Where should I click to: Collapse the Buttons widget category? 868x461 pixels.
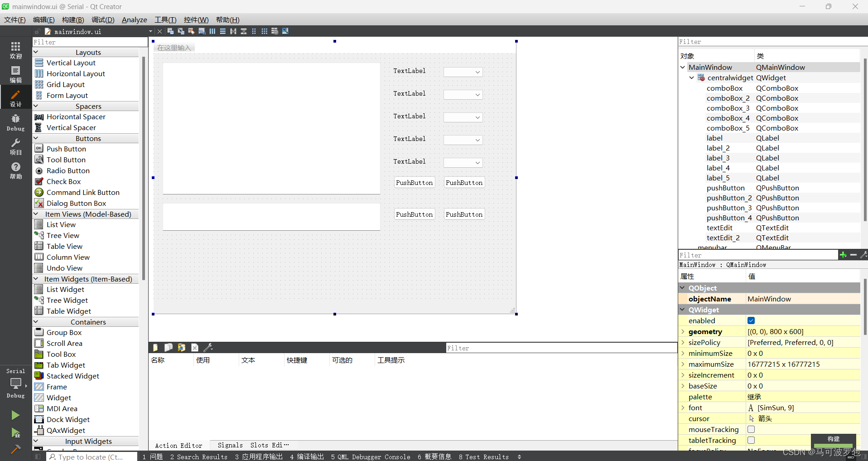click(36, 138)
